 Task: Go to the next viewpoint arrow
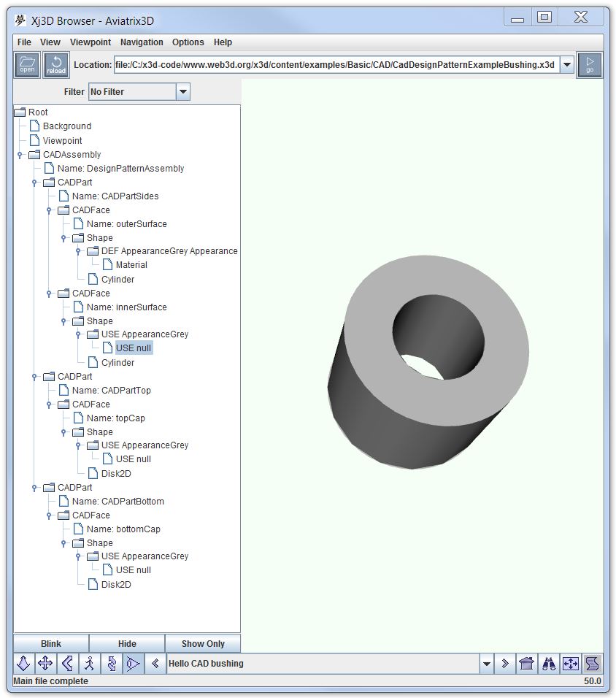(x=504, y=664)
